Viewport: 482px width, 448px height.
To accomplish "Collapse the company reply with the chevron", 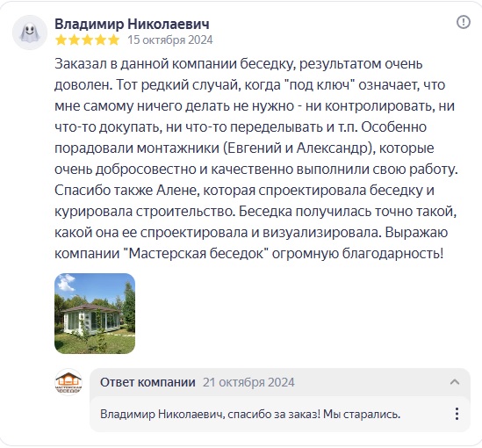I will click(455, 382).
